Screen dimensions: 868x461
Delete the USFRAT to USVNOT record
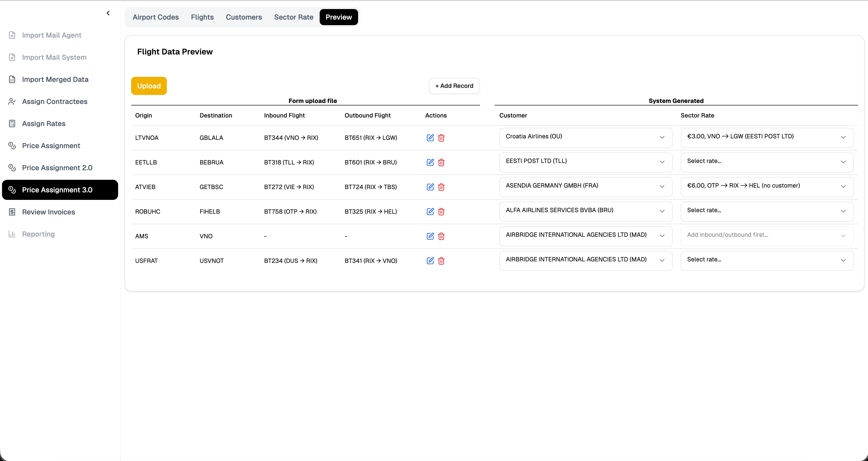pyautogui.click(x=441, y=261)
